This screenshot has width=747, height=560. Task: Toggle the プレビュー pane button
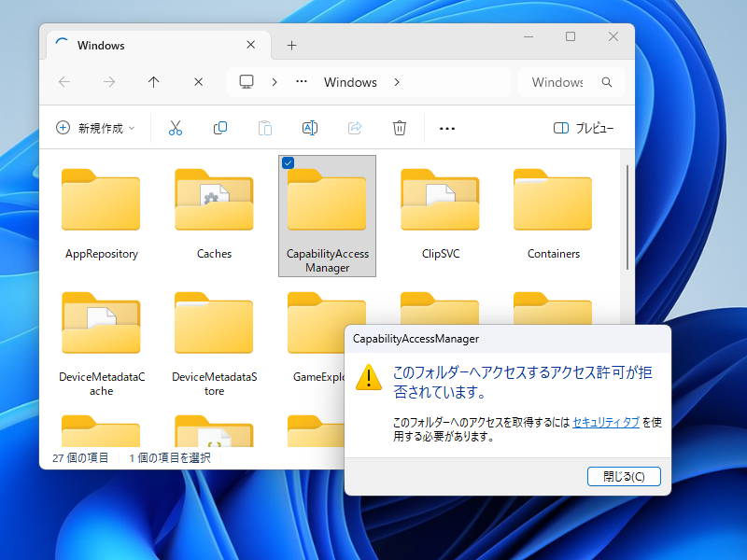pos(583,128)
